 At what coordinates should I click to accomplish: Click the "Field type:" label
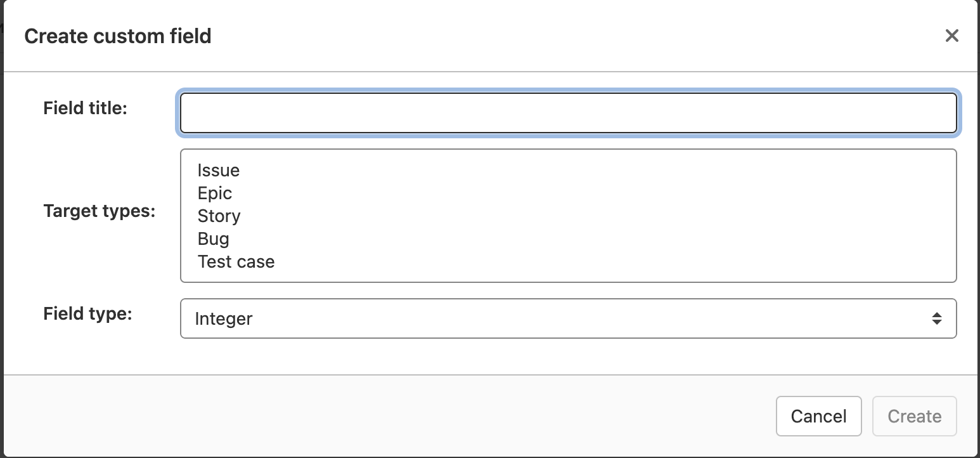pos(87,313)
